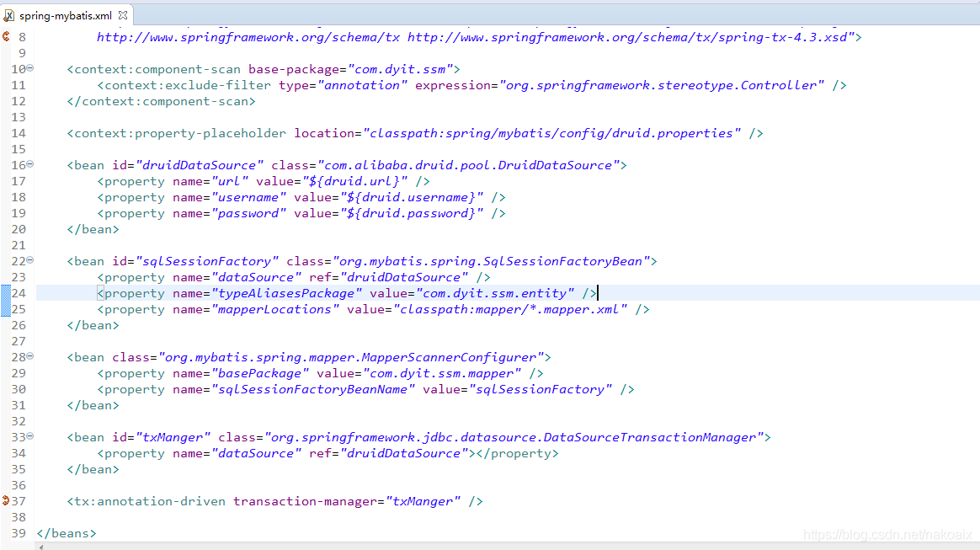Select the spring-mybatis.xml editor tab
The height and width of the screenshot is (550, 980).
[66, 15]
